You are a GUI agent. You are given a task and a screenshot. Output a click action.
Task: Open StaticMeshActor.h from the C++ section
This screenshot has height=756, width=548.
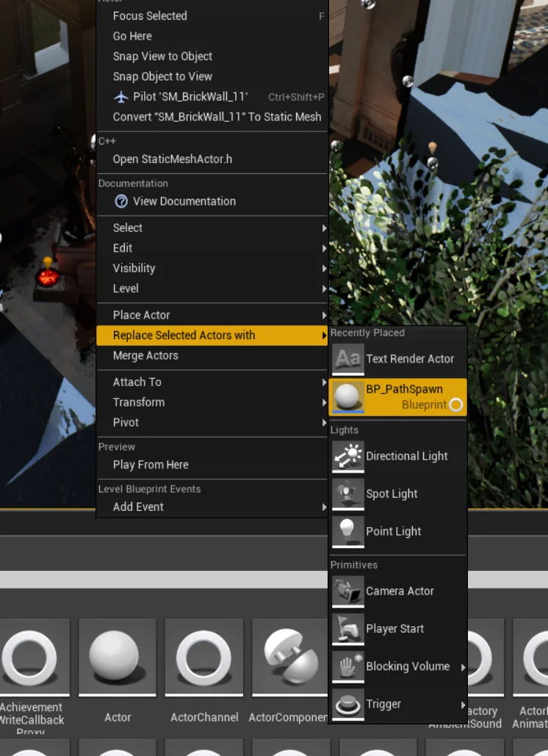coord(212,159)
